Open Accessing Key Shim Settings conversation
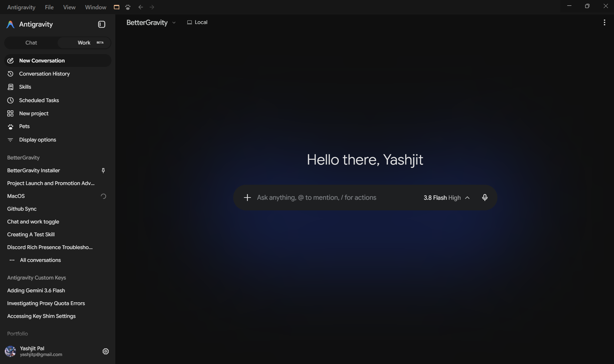The height and width of the screenshot is (364, 614). (58, 316)
